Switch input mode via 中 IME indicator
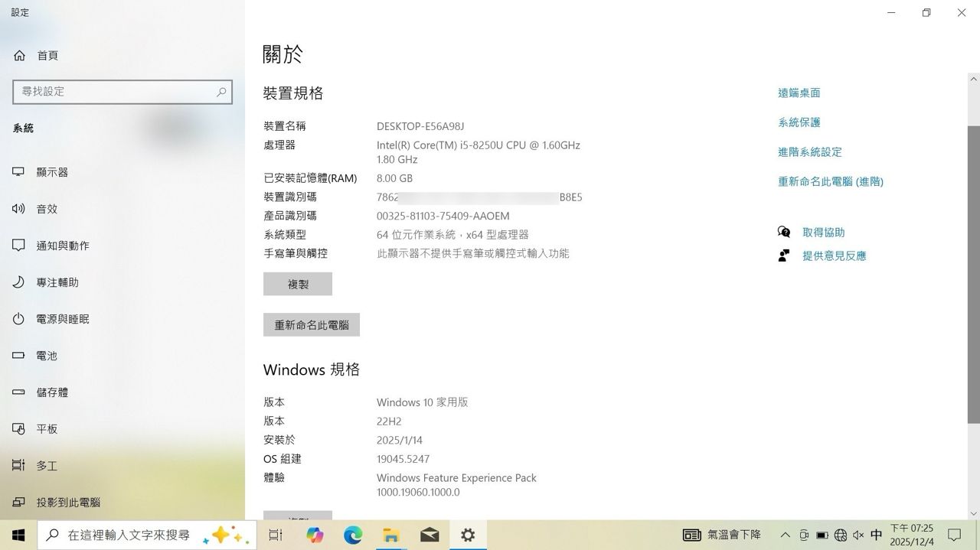Screen dimensions: 980x550 pyautogui.click(x=877, y=535)
